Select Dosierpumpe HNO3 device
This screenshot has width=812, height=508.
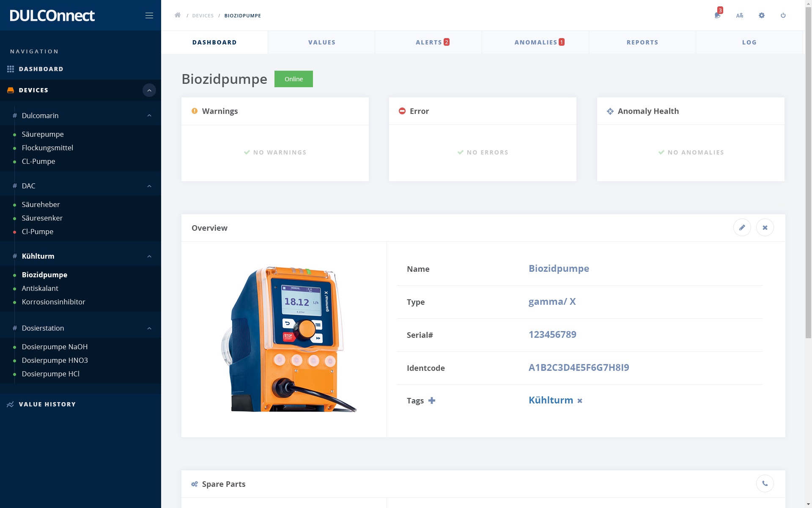55,360
